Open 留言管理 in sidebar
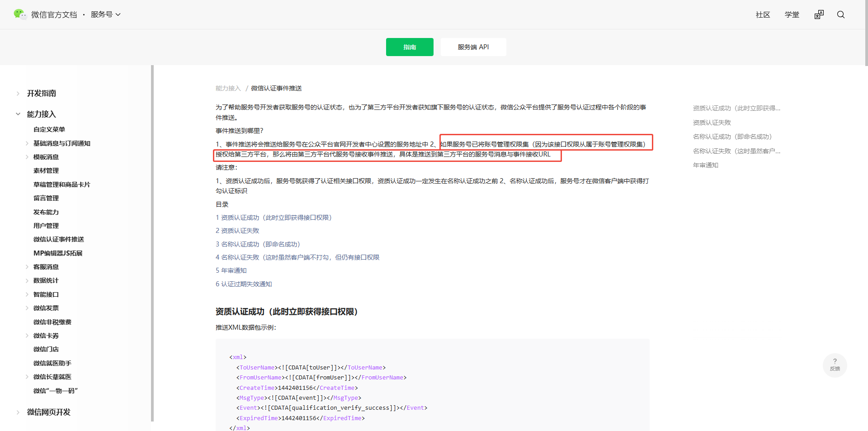This screenshot has width=868, height=431. [46, 198]
